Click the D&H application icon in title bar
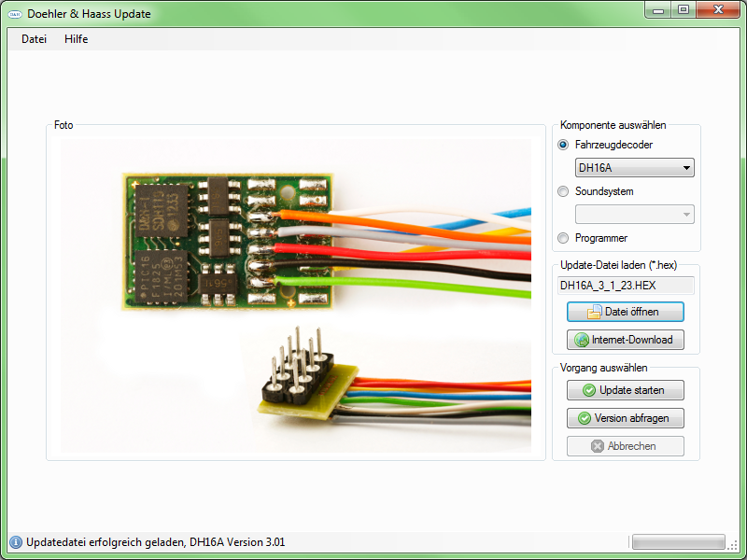Screen dimensions: 747x560 15,14
